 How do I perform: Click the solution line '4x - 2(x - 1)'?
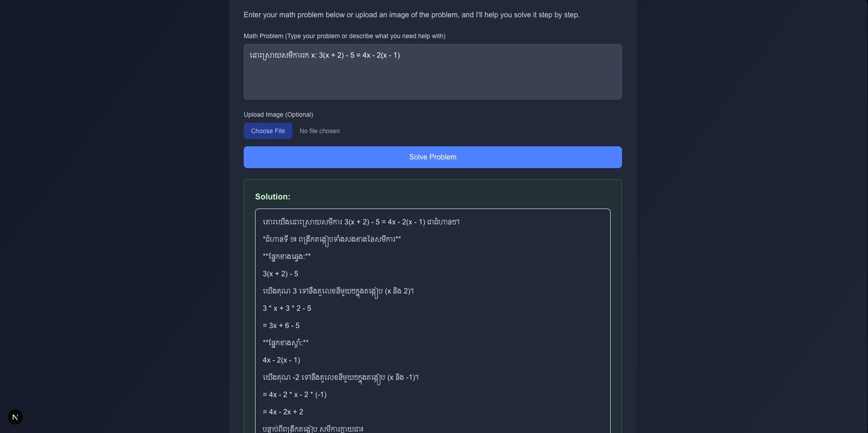pos(281,360)
